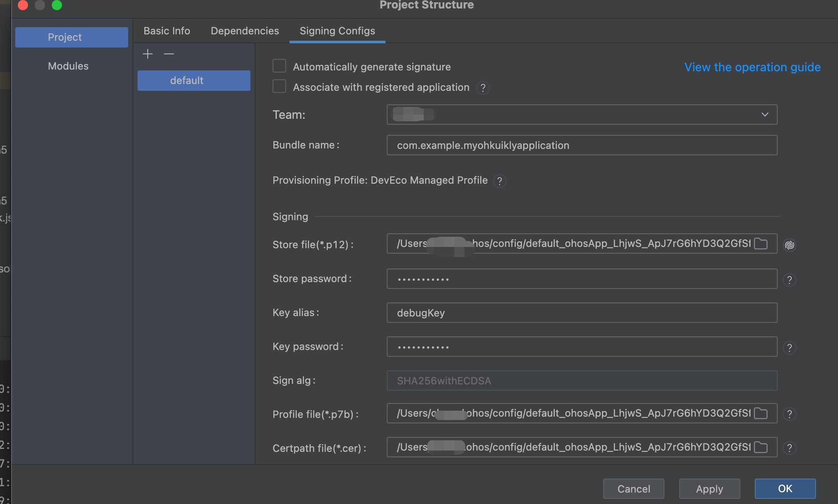838x504 pixels.
Task: Select the default signing config entry
Action: (194, 81)
